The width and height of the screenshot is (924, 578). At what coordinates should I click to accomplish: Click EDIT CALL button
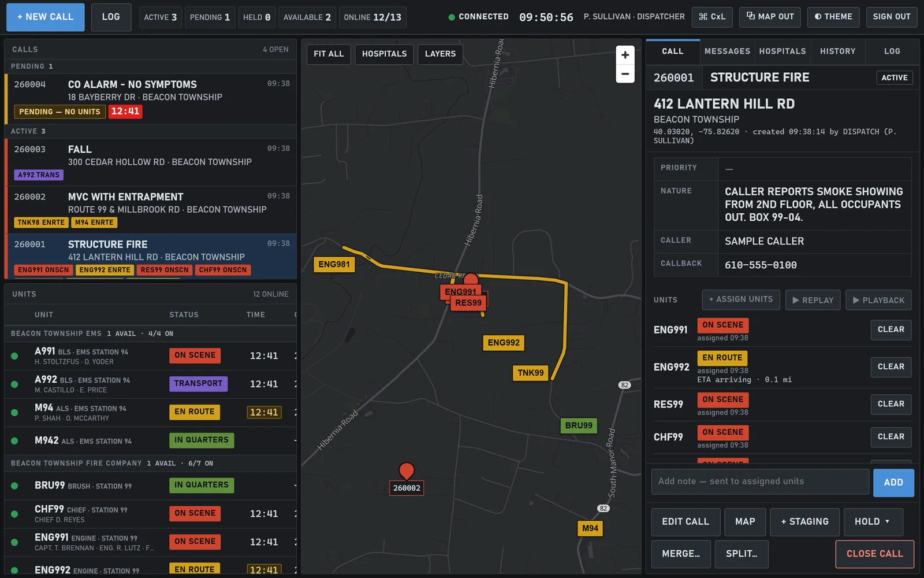(685, 521)
